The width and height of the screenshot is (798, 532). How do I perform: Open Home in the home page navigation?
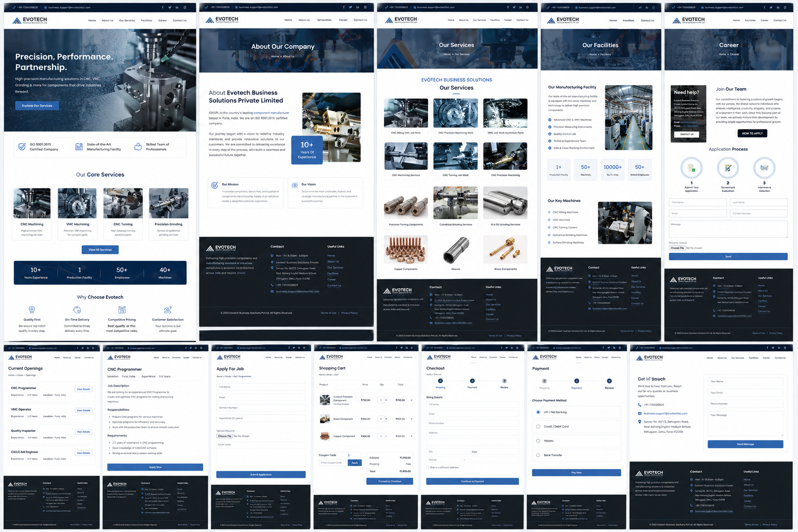(x=92, y=21)
